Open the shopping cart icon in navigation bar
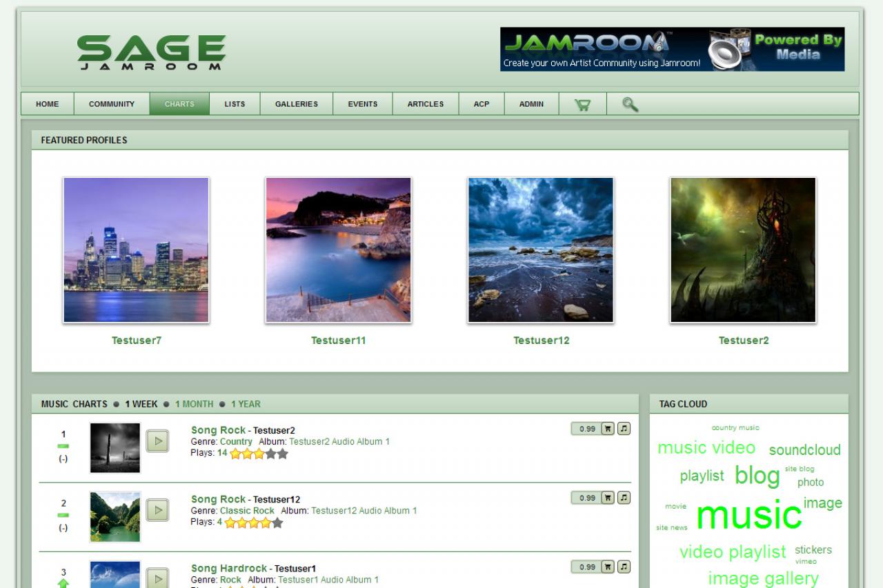 (582, 105)
